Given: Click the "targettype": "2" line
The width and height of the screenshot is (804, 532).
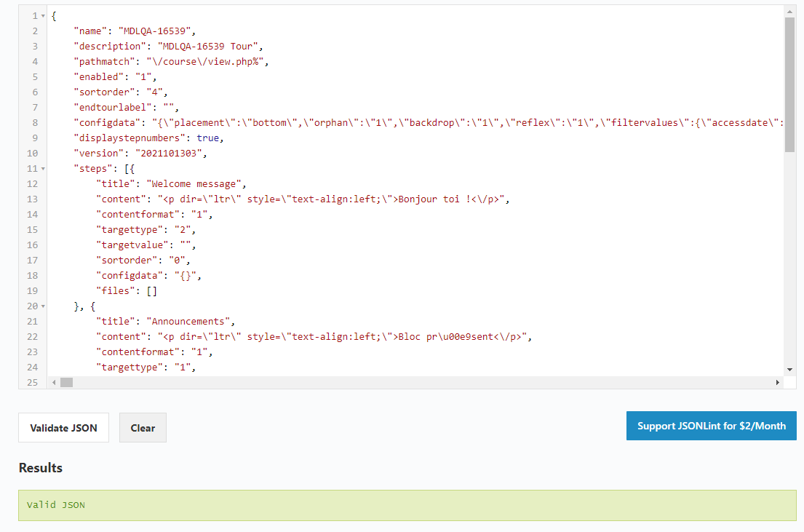Looking at the screenshot, I should (146, 230).
